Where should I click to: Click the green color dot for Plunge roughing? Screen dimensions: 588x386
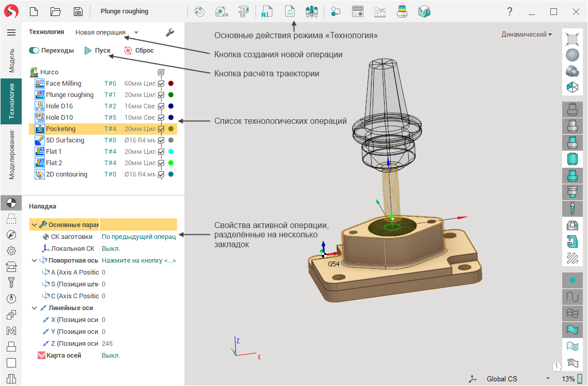pos(170,95)
